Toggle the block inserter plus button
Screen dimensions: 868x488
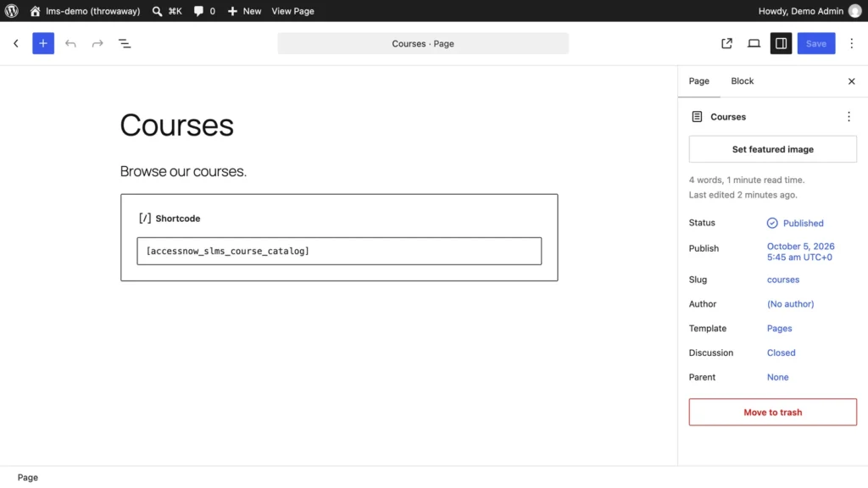click(x=43, y=43)
